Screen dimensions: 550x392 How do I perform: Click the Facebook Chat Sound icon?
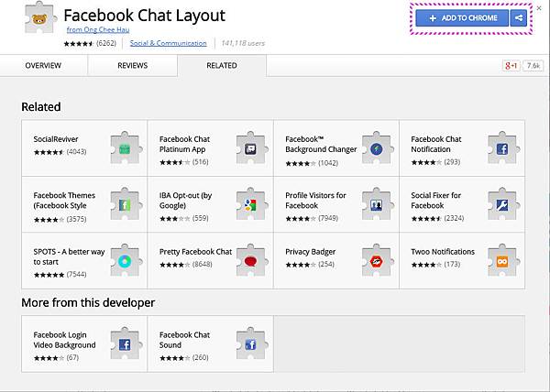tap(252, 343)
